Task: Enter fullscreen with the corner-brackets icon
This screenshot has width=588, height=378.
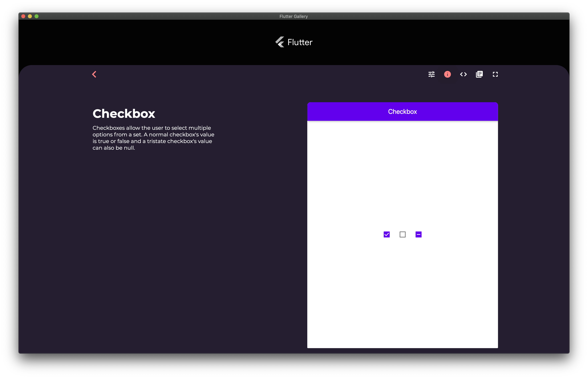Action: 495,74
